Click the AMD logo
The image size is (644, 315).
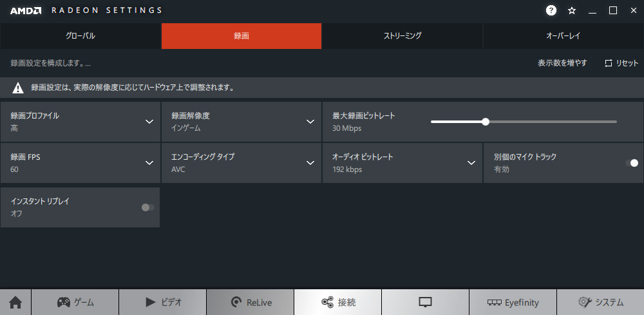pyautogui.click(x=26, y=11)
